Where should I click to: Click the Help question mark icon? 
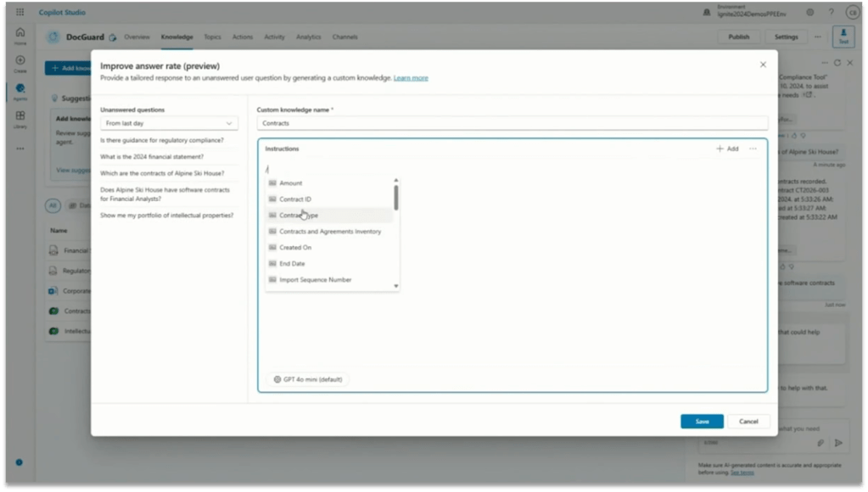point(830,12)
